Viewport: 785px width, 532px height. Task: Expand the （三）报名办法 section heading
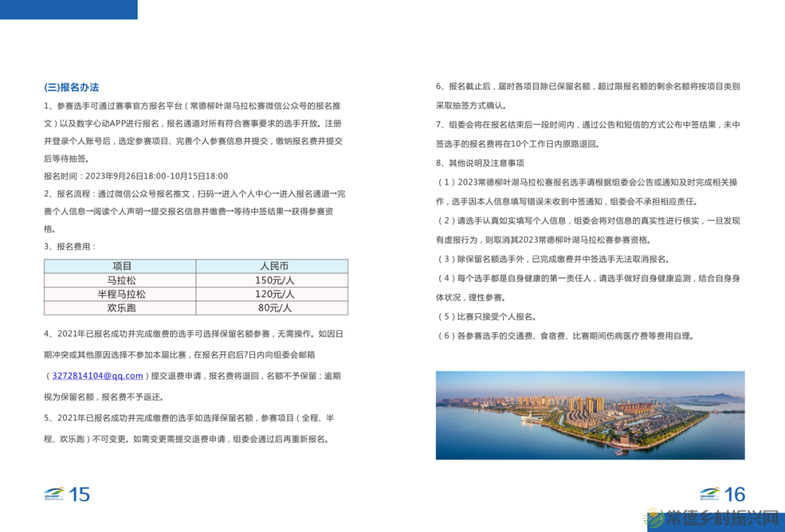(73, 87)
